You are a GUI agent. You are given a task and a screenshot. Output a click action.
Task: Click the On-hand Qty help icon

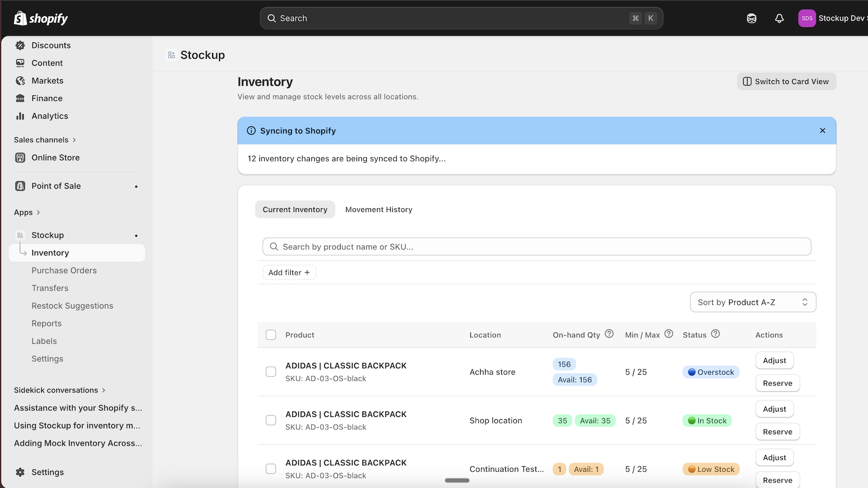tap(609, 334)
